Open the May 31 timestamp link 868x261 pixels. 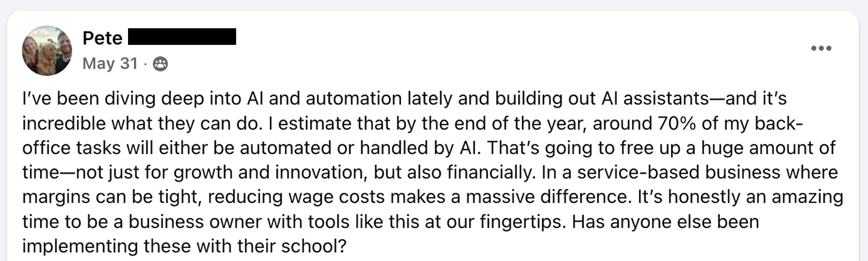coord(110,64)
